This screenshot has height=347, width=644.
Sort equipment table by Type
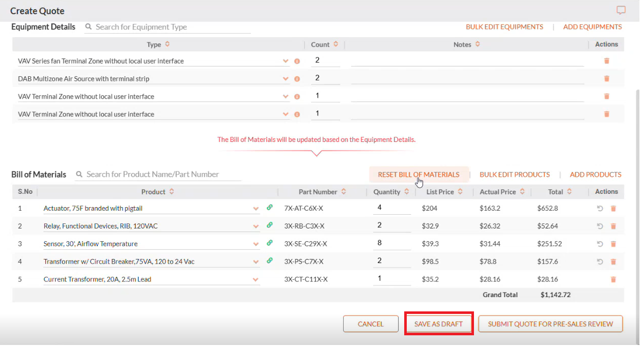[167, 44]
